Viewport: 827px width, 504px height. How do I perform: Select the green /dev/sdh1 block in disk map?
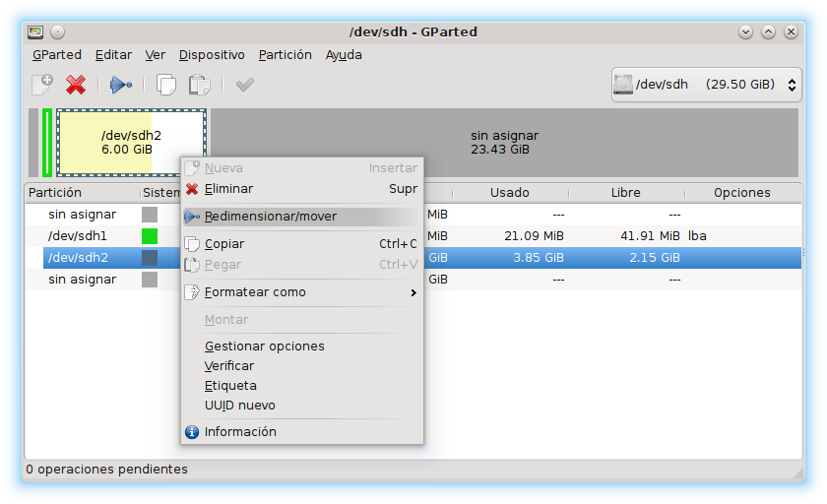click(x=47, y=143)
